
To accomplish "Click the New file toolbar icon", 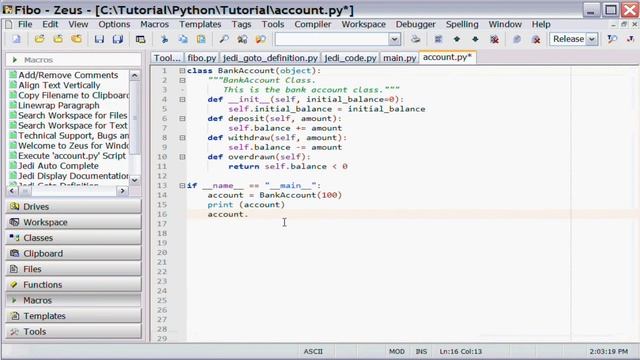I will tap(16, 39).
